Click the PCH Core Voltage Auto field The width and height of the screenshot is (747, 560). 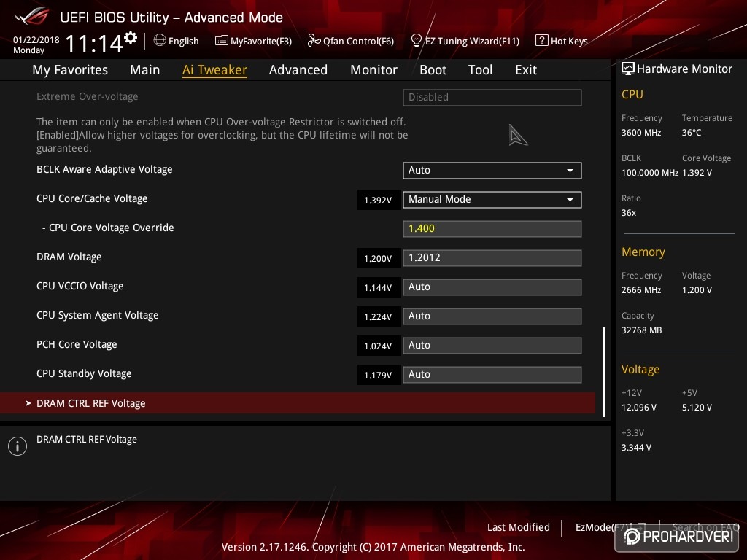[x=492, y=345]
